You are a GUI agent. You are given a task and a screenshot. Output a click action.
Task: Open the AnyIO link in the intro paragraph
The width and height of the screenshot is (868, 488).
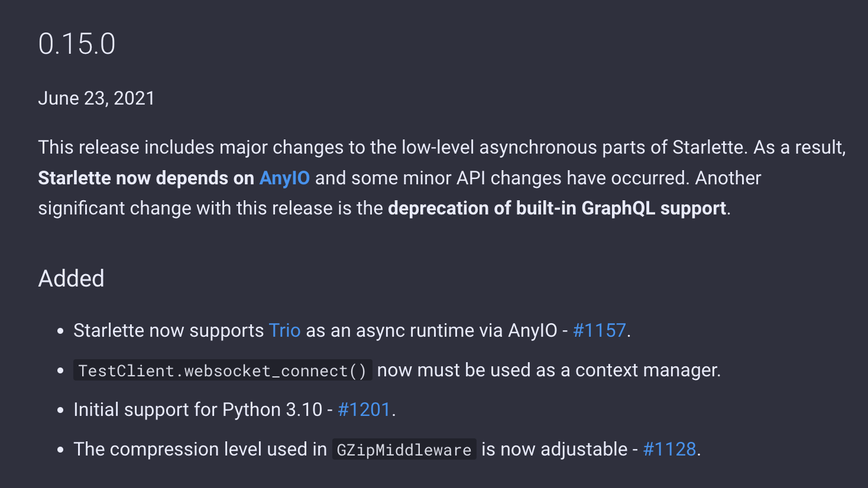click(x=284, y=178)
